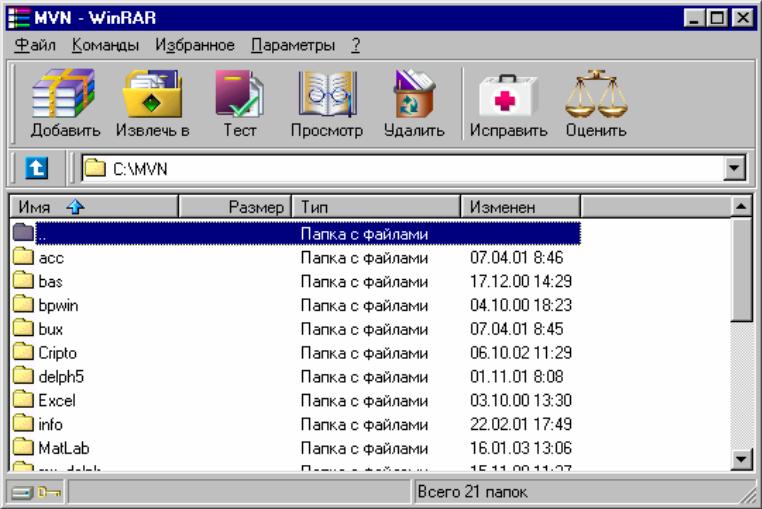This screenshot has height=509, width=762.
Task: Click the folder icon of Cripto row
Action: pyautogui.click(x=23, y=351)
